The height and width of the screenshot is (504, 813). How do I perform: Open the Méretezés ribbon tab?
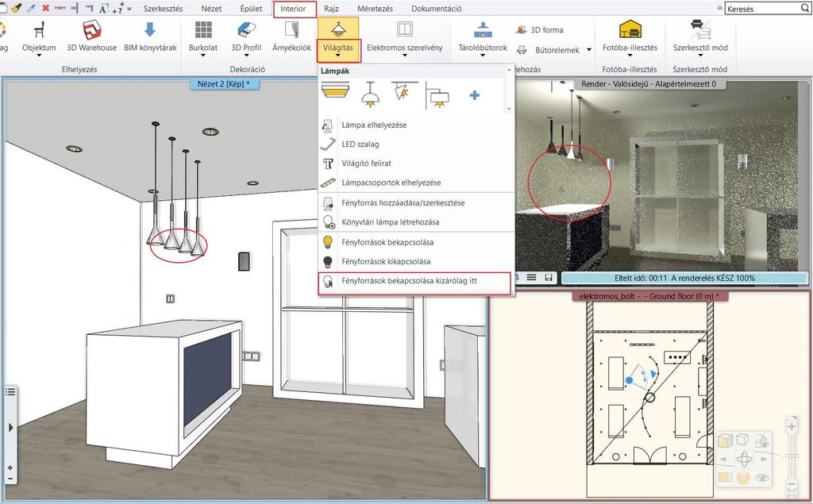point(375,9)
